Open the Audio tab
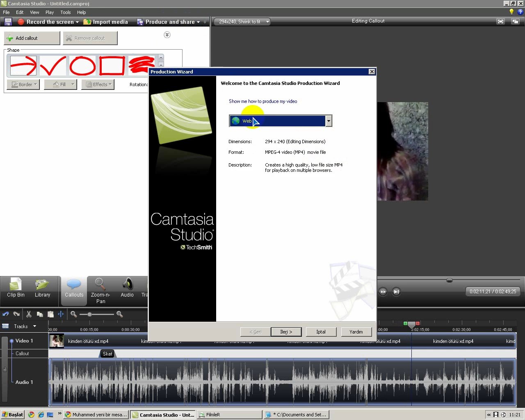Screen dimensions: 525x420 tap(127, 288)
